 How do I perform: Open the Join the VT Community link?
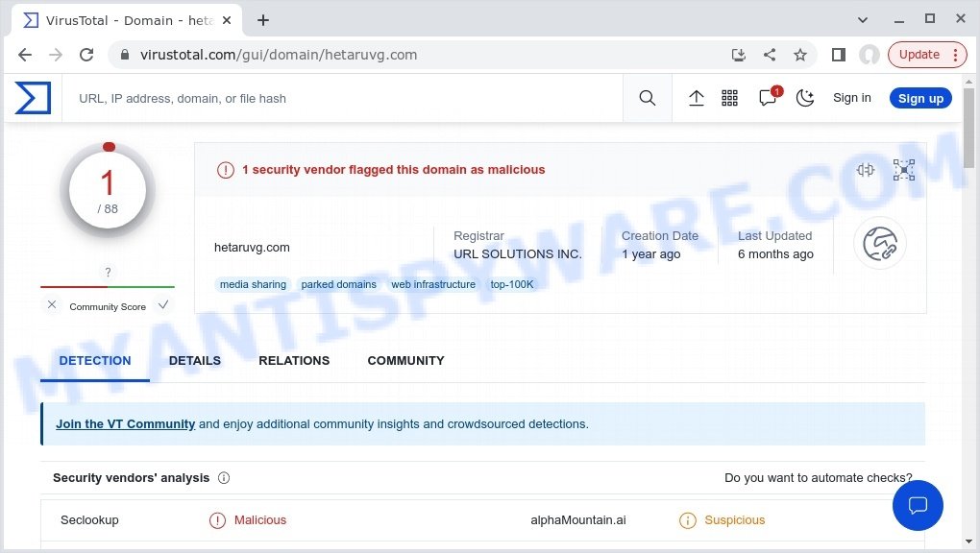click(x=126, y=423)
